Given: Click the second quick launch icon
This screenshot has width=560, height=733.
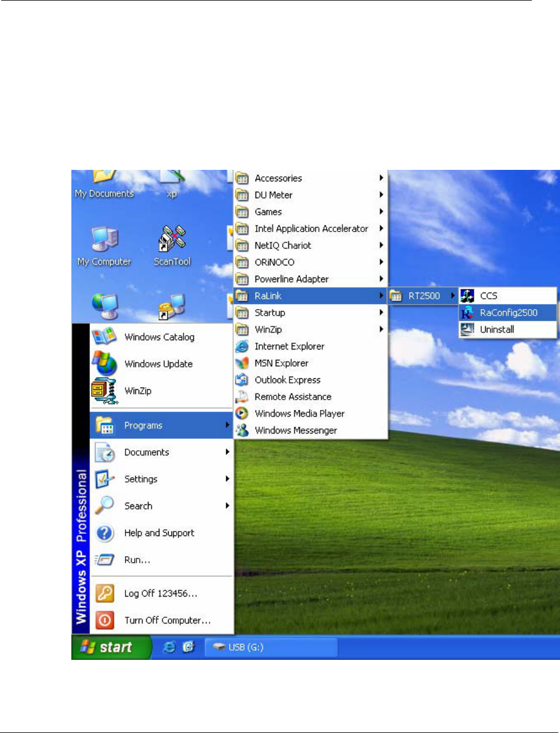Looking at the screenshot, I should 188,647.
